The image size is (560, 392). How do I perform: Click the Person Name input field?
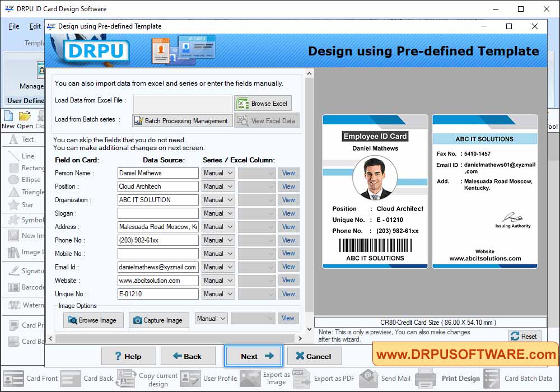pyautogui.click(x=158, y=173)
